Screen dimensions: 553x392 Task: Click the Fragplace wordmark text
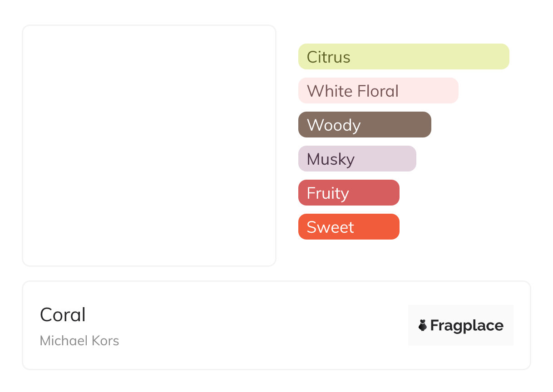point(467,325)
